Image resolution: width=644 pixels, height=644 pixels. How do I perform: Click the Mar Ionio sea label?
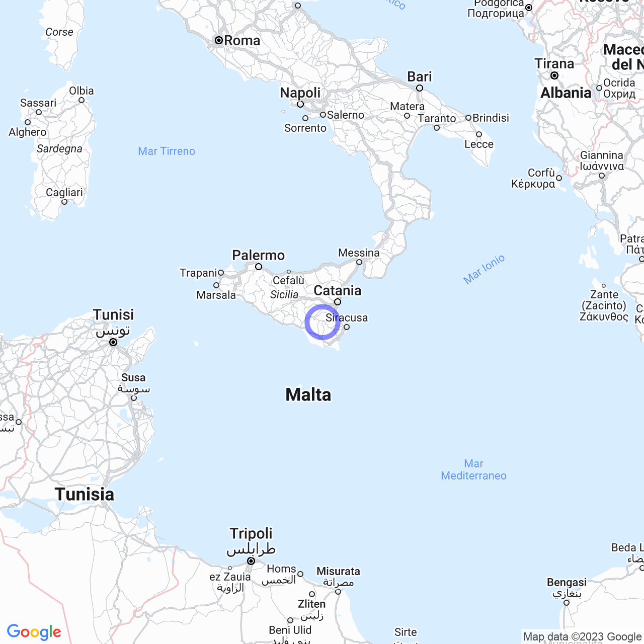tap(484, 269)
